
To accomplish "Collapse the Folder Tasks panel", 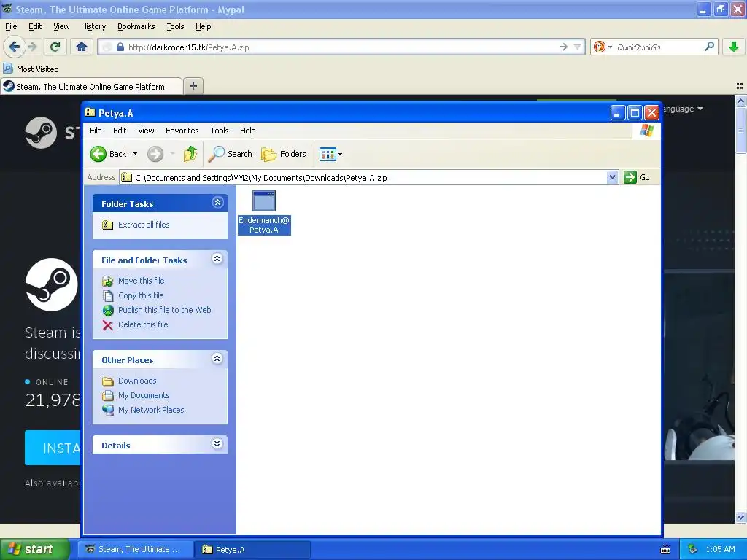I will click(x=217, y=203).
